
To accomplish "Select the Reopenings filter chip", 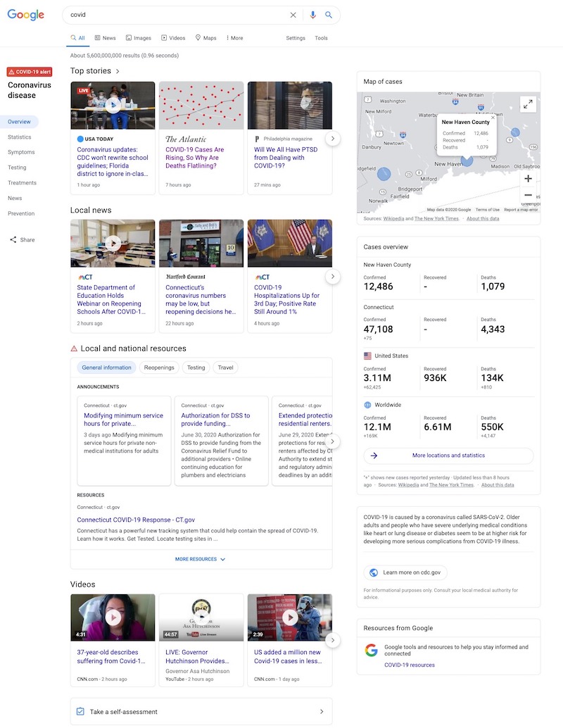I will [159, 368].
